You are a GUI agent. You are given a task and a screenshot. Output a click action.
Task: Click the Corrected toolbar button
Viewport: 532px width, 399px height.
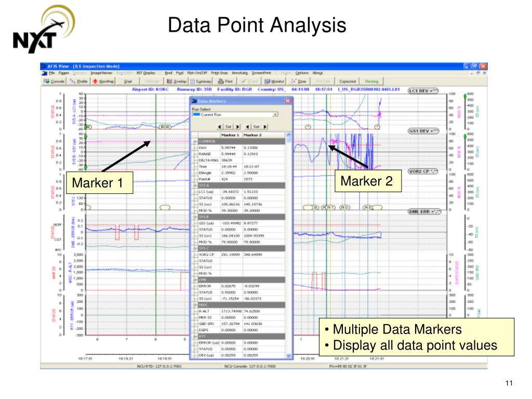[348, 82]
